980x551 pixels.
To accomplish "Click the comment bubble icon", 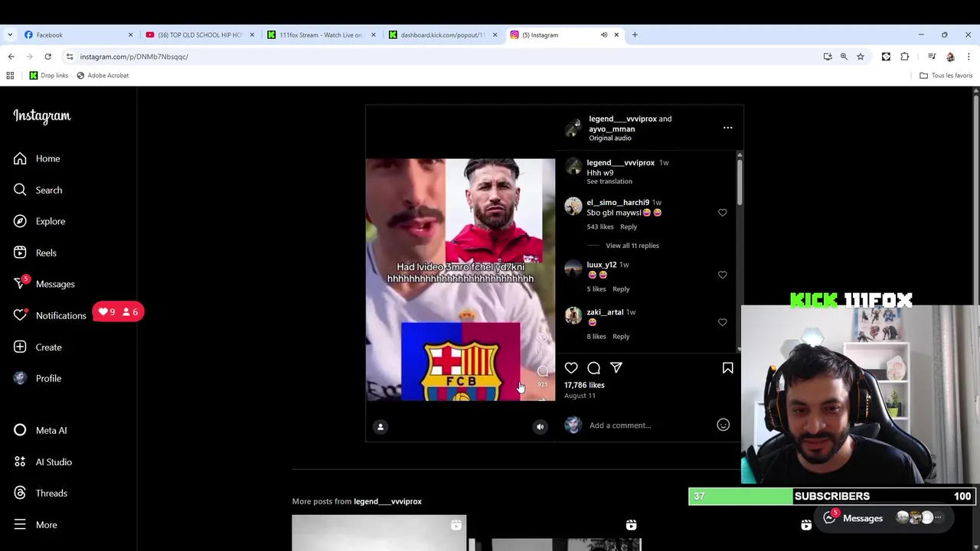I will [593, 368].
